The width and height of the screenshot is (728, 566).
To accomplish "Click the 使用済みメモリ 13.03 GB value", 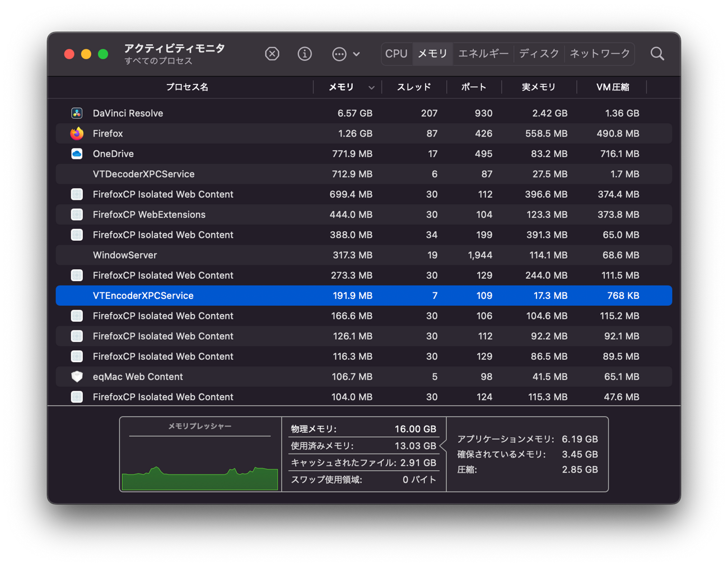I will pyautogui.click(x=415, y=446).
